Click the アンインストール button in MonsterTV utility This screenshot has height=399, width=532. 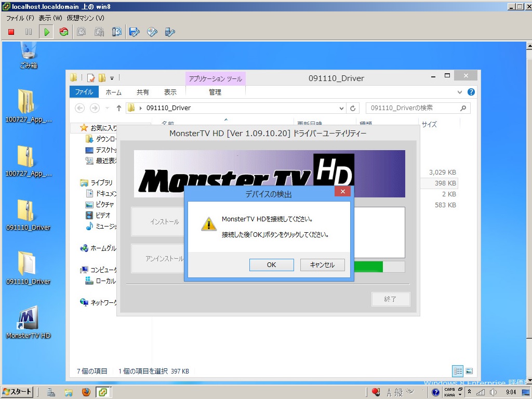click(x=158, y=259)
